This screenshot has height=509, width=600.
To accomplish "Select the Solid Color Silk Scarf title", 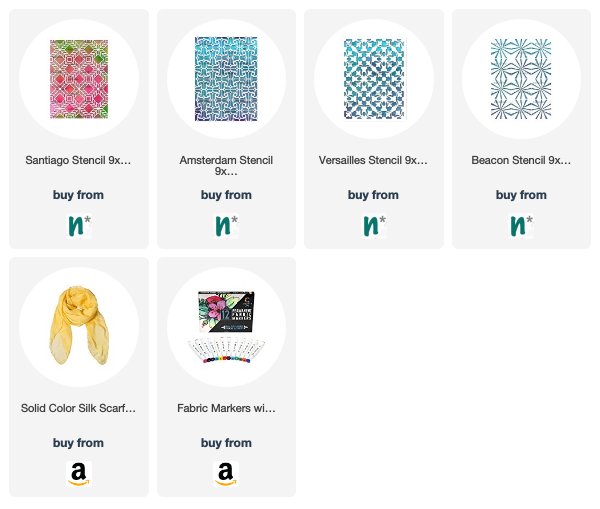I will pos(78,408).
